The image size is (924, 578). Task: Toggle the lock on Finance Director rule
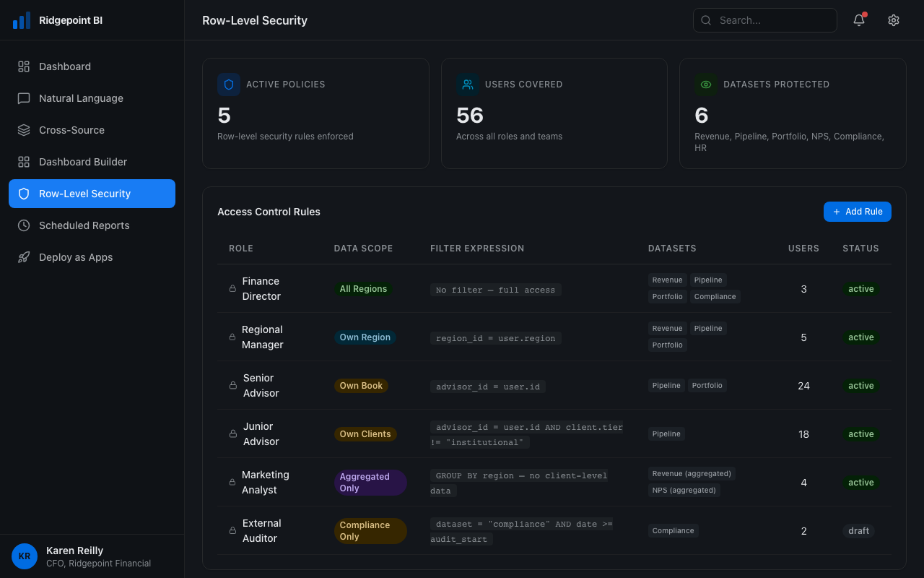232,288
